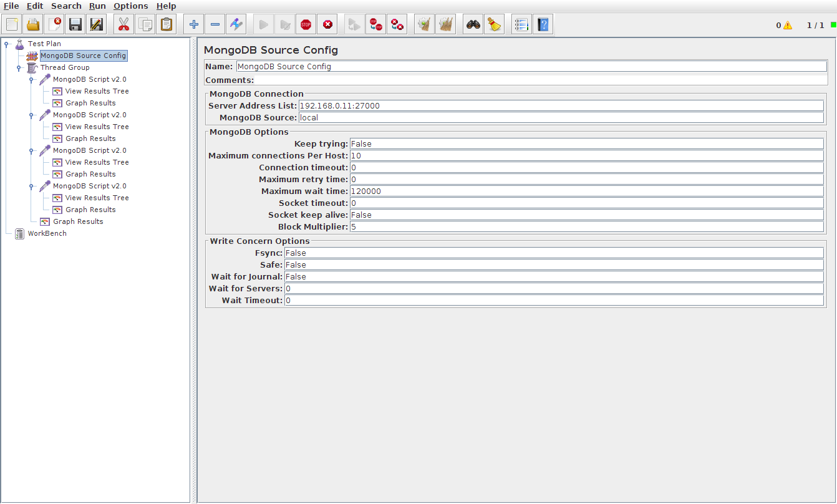Clear results with the single broom icon
The width and height of the screenshot is (837, 504).
pyautogui.click(x=425, y=25)
